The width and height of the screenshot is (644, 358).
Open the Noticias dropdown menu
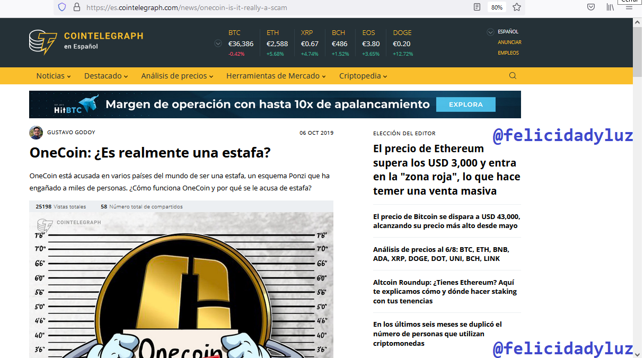54,76
